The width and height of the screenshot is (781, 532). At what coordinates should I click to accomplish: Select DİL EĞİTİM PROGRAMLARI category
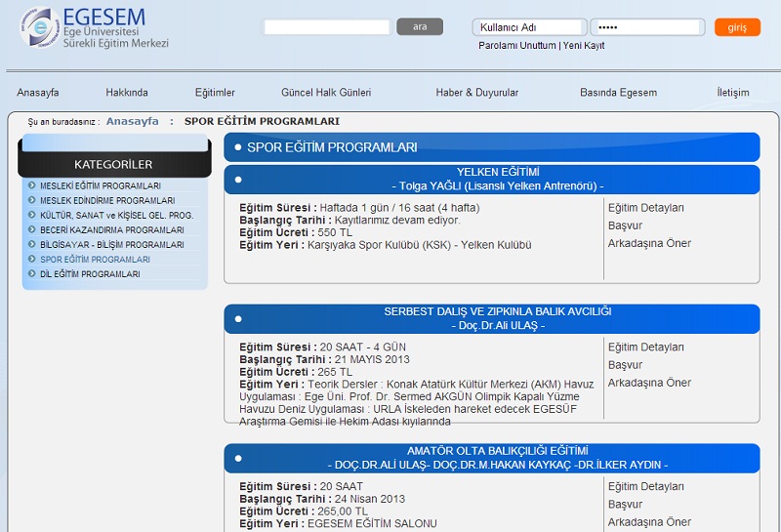pyautogui.click(x=90, y=274)
